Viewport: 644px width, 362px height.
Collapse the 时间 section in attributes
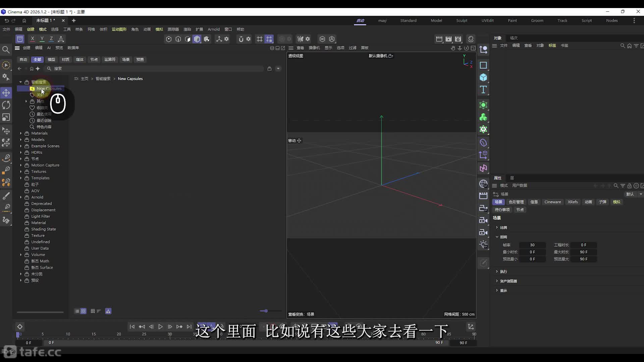(497, 237)
